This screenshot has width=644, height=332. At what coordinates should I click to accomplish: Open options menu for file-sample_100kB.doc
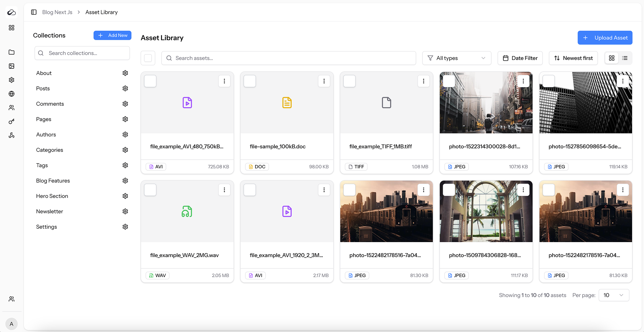click(x=324, y=81)
